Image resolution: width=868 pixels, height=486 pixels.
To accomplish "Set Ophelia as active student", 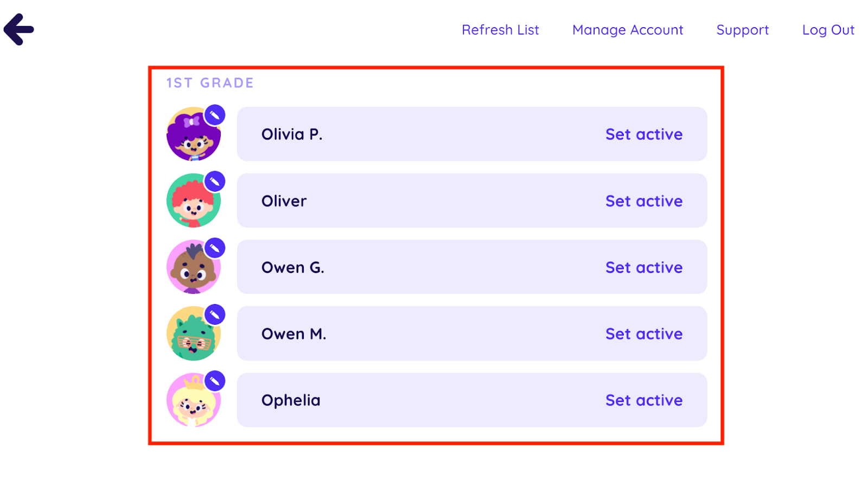I will [x=643, y=400].
